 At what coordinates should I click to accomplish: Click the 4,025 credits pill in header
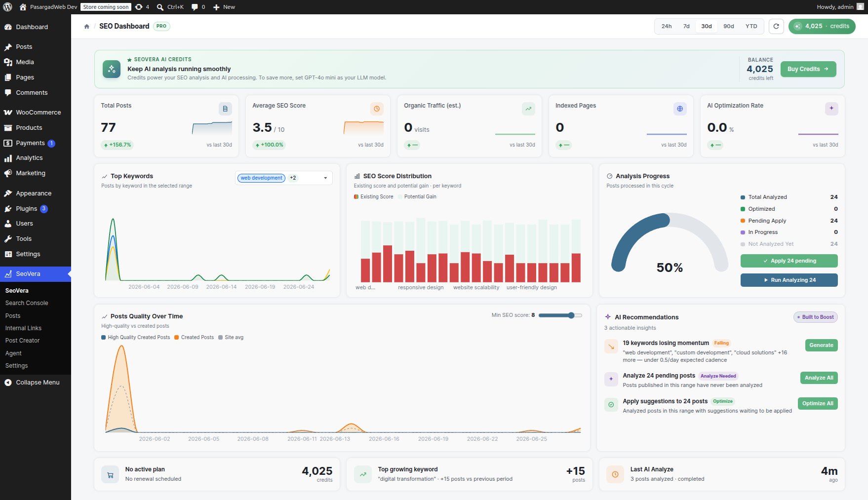pos(822,26)
